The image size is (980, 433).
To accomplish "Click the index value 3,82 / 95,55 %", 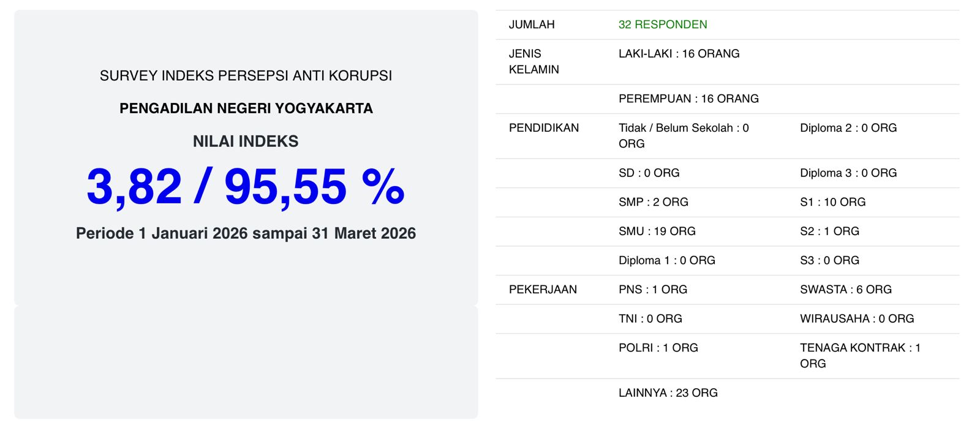I will [246, 187].
